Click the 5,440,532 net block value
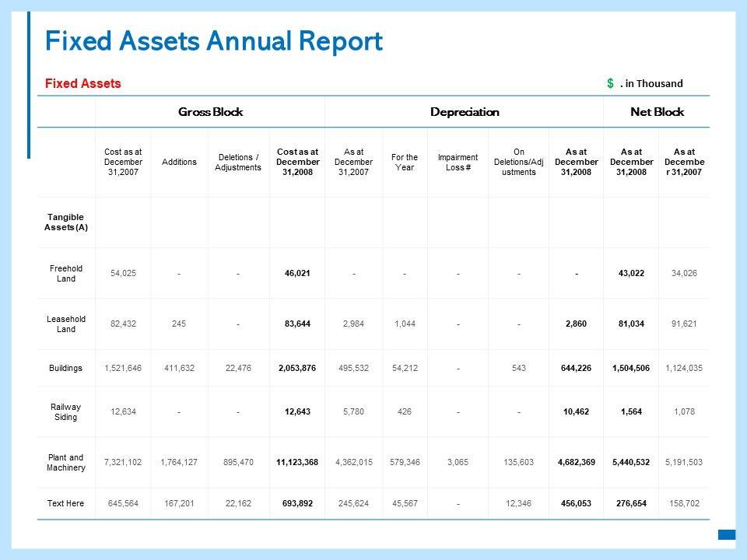Image resolution: width=747 pixels, height=560 pixels. (631, 462)
